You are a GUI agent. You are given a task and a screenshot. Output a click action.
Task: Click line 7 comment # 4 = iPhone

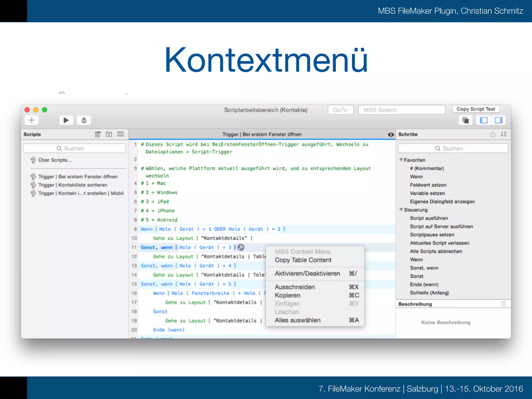click(x=158, y=211)
